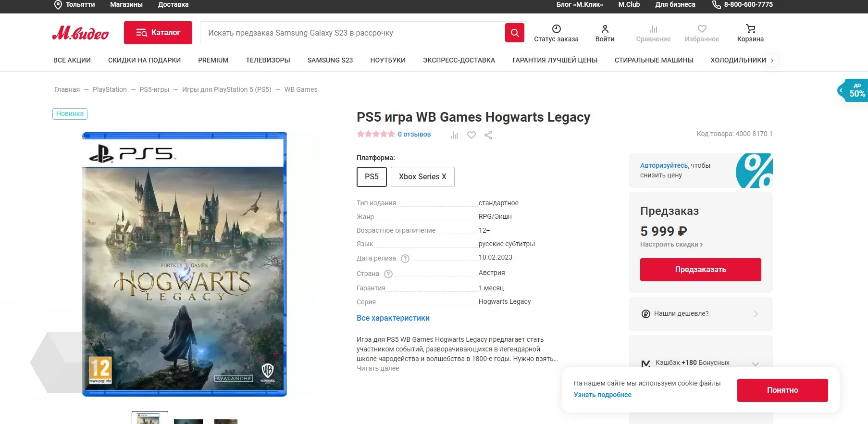This screenshot has height=424, width=868.
Task: Click the star rating of the product
Action: point(376,134)
